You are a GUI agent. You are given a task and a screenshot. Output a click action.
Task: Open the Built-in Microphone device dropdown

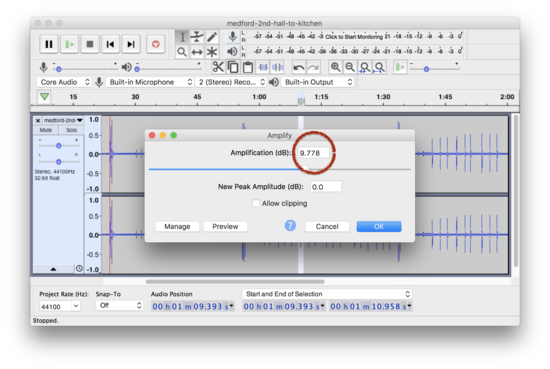[150, 82]
